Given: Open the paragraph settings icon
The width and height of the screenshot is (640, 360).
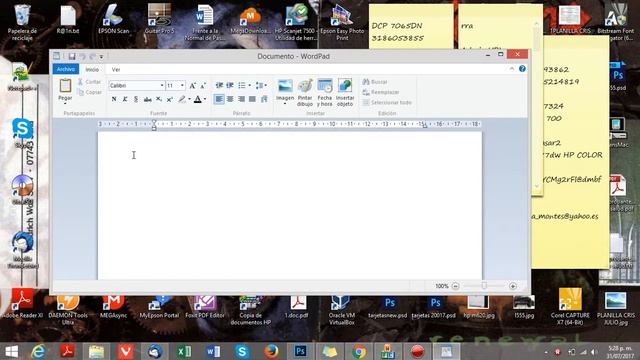Looking at the screenshot, I should (264, 99).
